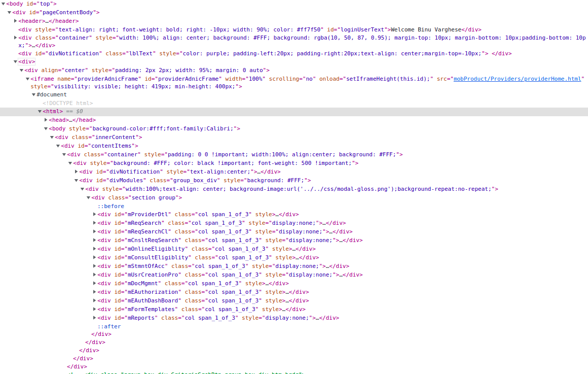588x374 pixels.
Task: Expand the mReqSearchCl div
Action: point(94,231)
